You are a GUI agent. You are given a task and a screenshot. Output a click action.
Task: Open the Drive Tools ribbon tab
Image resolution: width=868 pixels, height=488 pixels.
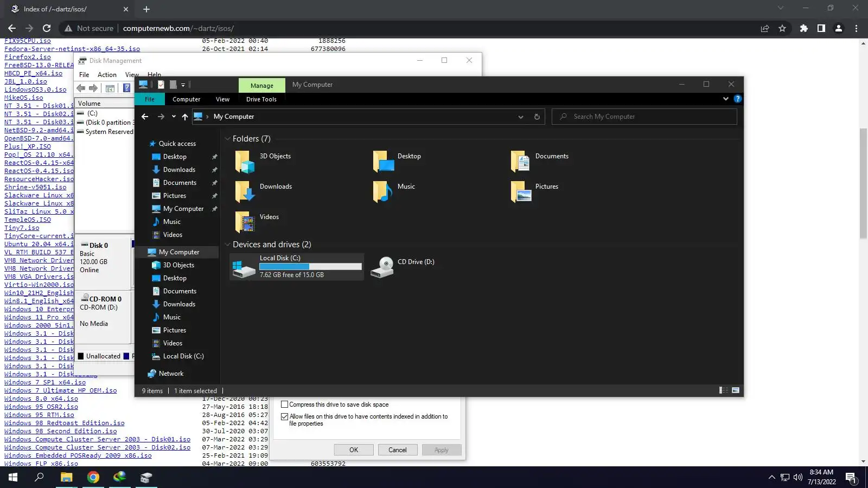point(261,99)
